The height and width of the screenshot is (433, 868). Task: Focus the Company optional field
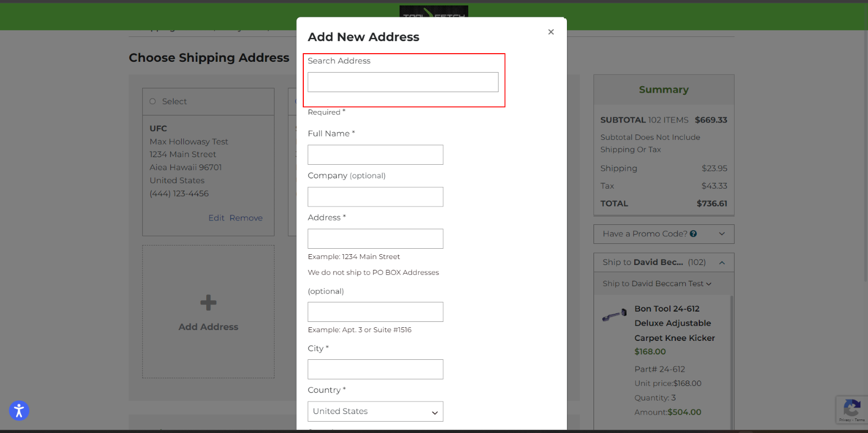[x=375, y=197]
